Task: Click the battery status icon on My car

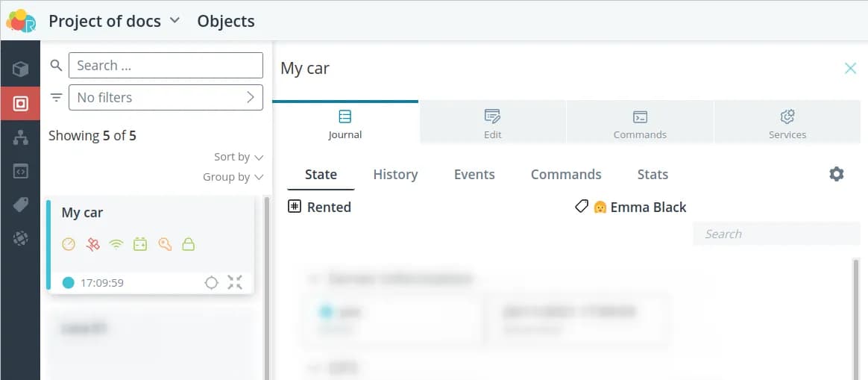Action: (x=140, y=244)
